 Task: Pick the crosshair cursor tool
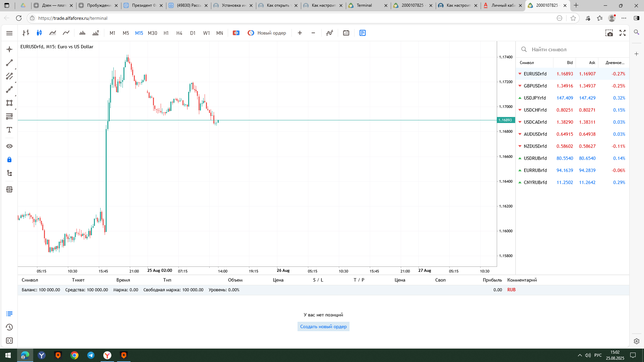coord(9,49)
